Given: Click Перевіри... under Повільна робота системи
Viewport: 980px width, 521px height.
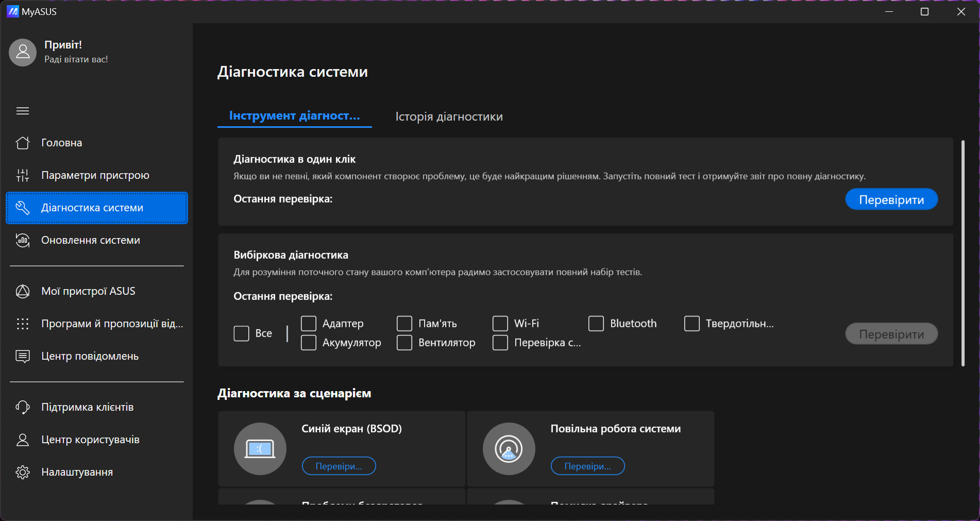Looking at the screenshot, I should click(587, 466).
